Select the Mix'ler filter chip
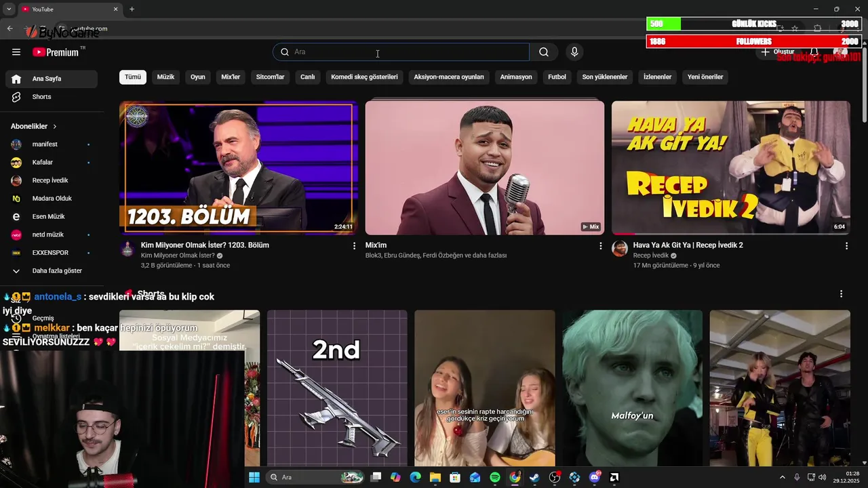The image size is (868, 488). 231,77
